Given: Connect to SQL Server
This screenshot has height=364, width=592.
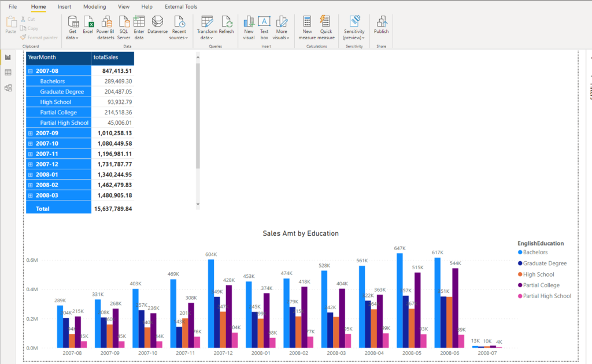Looking at the screenshot, I should (124, 28).
